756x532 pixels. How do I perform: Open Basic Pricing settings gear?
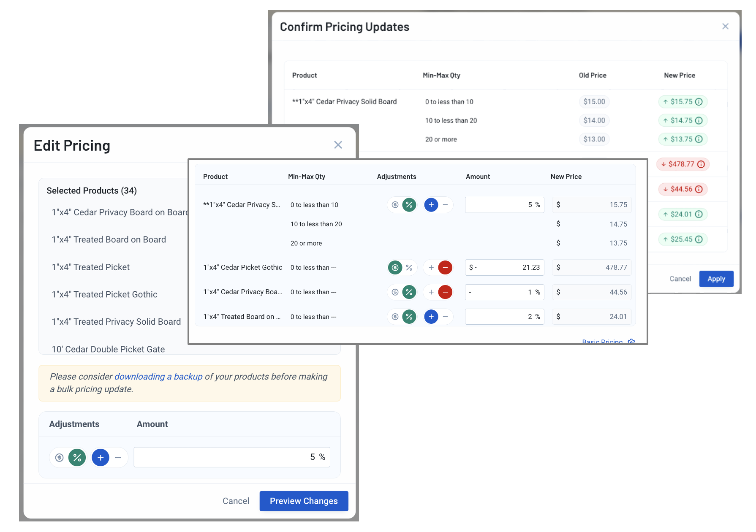[631, 341]
